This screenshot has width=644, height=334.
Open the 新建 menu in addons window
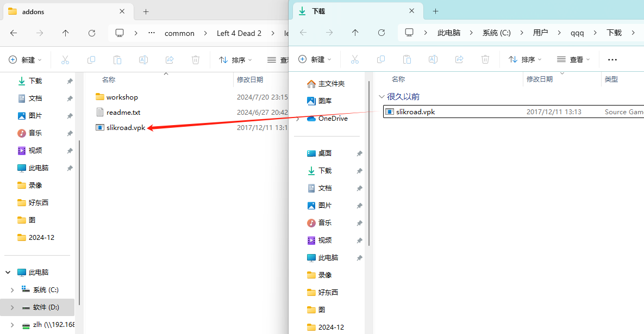(25, 60)
